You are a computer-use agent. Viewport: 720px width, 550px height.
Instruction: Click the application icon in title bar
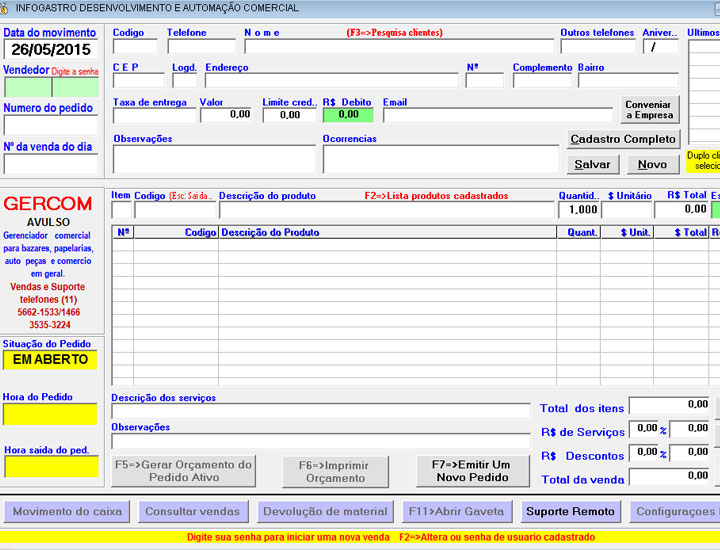(4, 8)
